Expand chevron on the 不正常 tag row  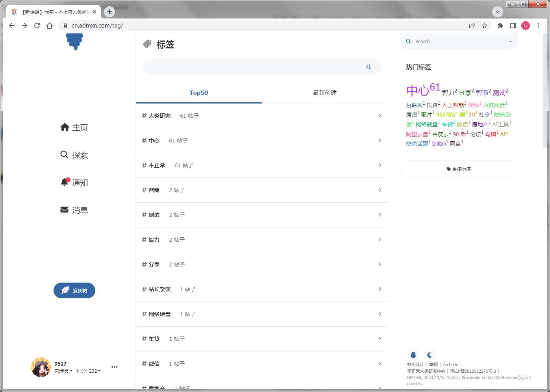coord(380,165)
